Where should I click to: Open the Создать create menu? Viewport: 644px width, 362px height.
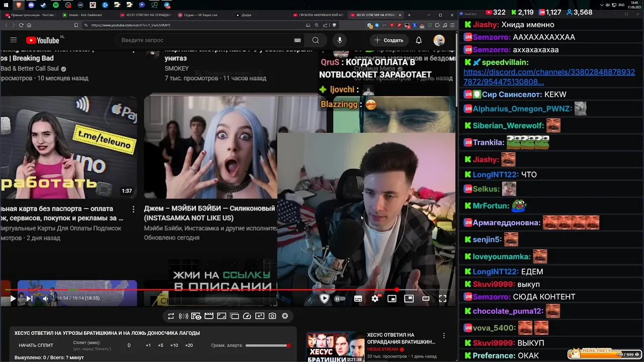pos(388,40)
